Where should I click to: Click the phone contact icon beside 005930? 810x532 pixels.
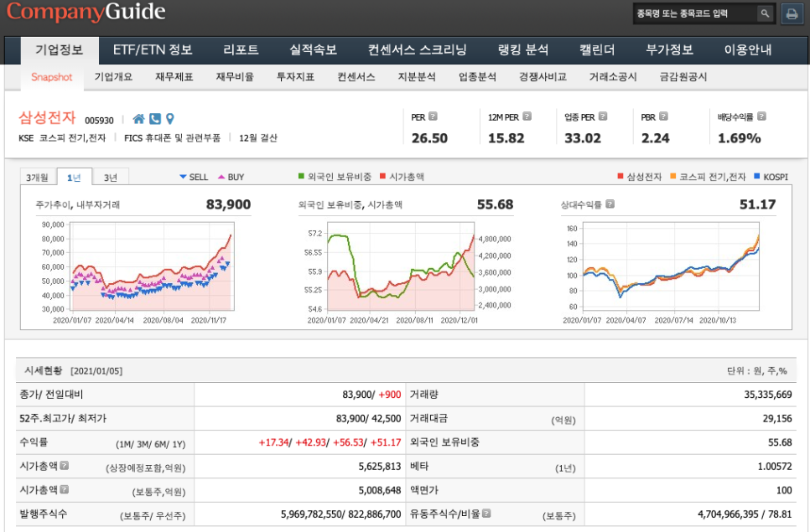tap(155, 119)
